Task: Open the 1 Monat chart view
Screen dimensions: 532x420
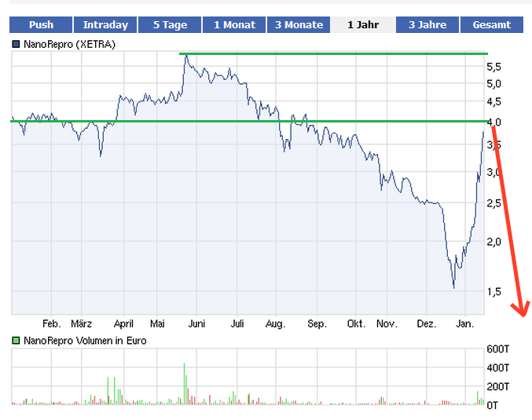Action: point(234,25)
